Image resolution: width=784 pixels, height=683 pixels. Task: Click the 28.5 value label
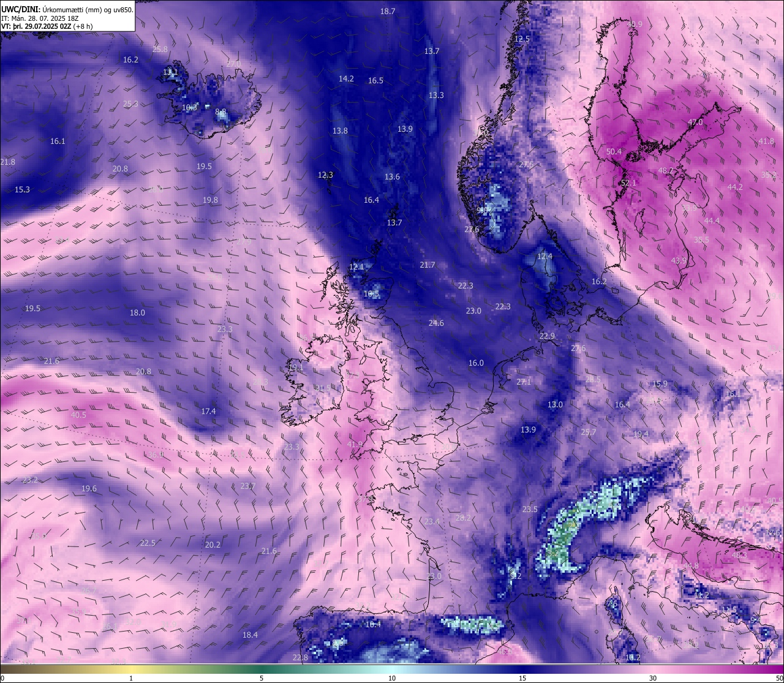click(593, 379)
